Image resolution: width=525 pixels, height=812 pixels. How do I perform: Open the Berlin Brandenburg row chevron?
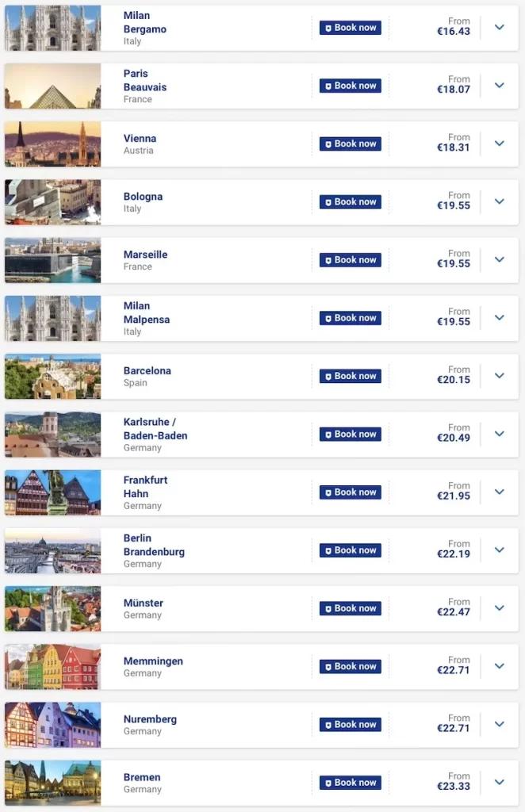point(499,550)
